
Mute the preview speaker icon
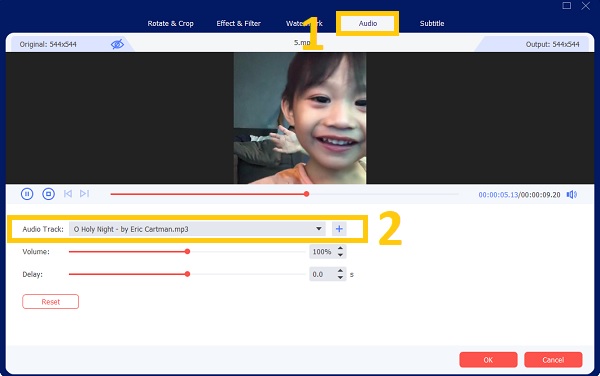pyautogui.click(x=572, y=195)
